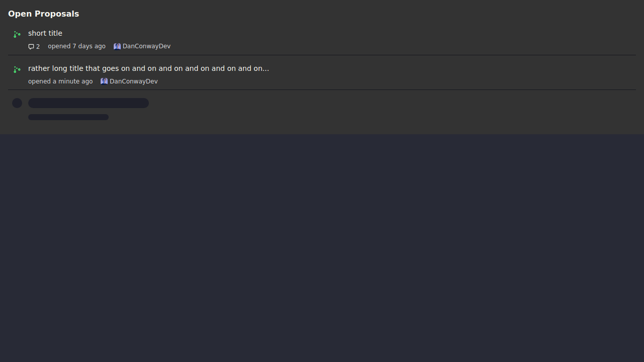Click the ellipsis at the end of the long title
Viewport: 644px width, 362px height.
[x=266, y=69]
